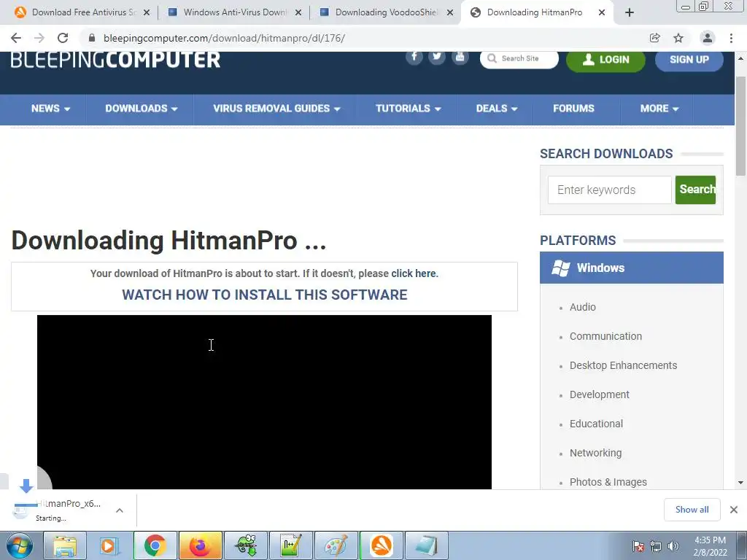Open Windows Explorer from the taskbar

click(x=65, y=545)
